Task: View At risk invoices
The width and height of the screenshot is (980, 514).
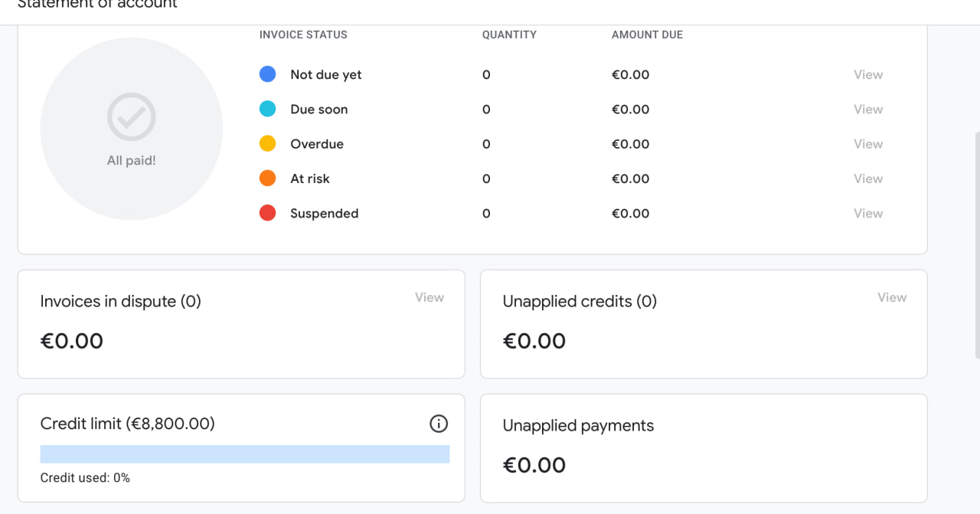Action: click(x=868, y=178)
